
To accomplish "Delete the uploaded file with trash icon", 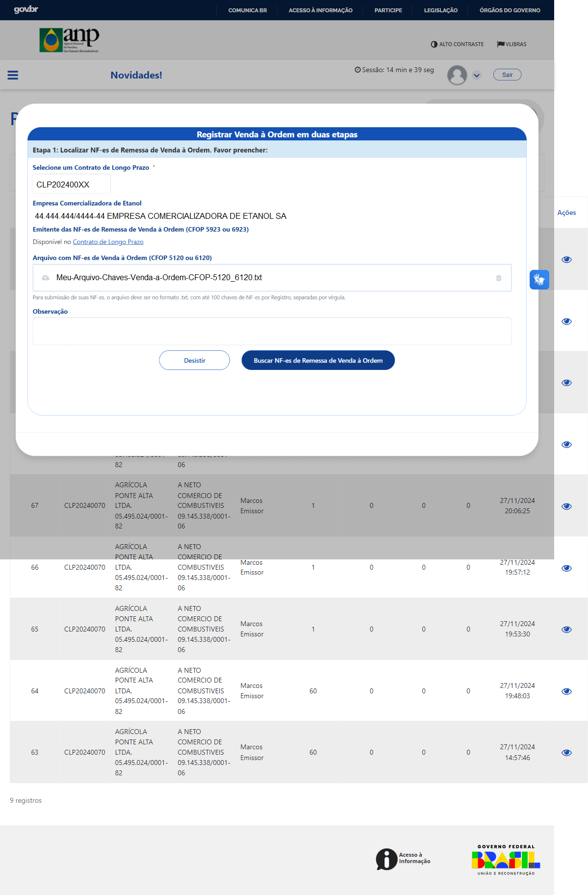I will point(499,278).
